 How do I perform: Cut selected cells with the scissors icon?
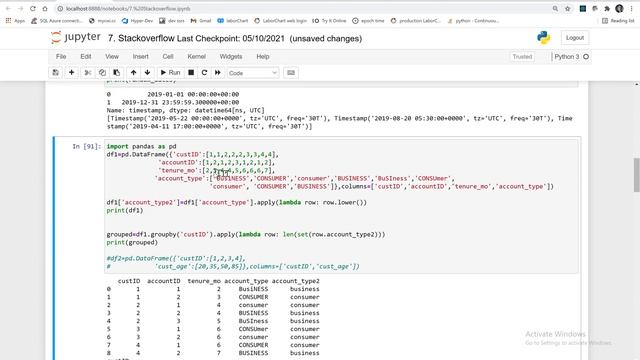click(x=87, y=73)
